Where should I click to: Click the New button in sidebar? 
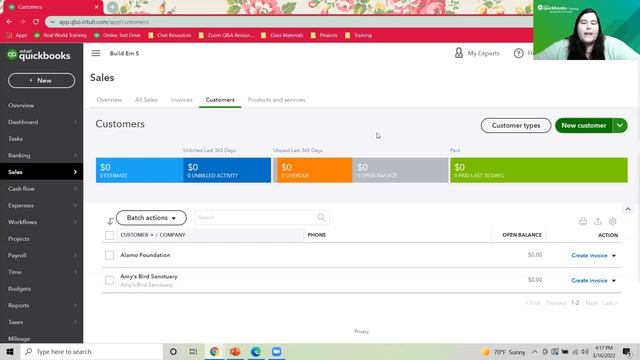pyautogui.click(x=42, y=80)
